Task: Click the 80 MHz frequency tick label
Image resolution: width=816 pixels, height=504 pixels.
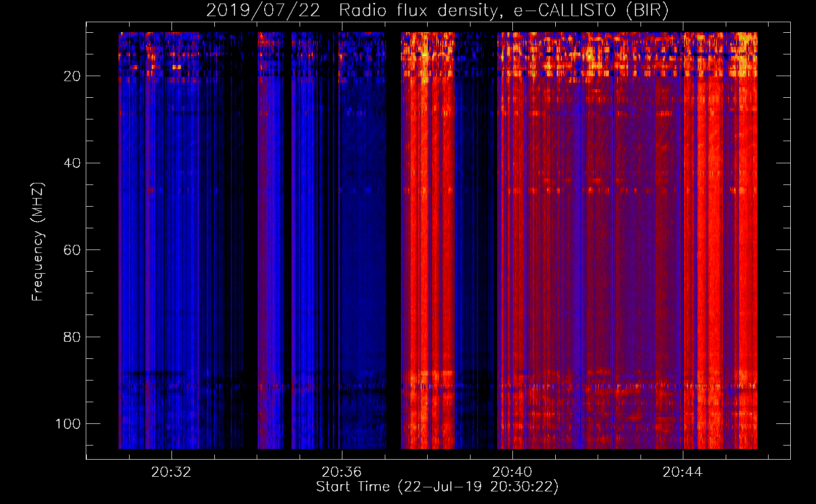Action: coord(72,337)
